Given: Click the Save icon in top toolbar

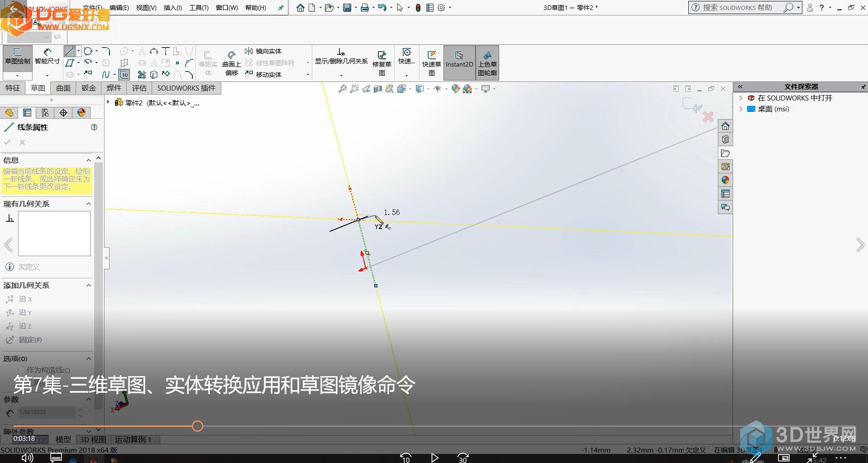Looking at the screenshot, I should pos(347,8).
